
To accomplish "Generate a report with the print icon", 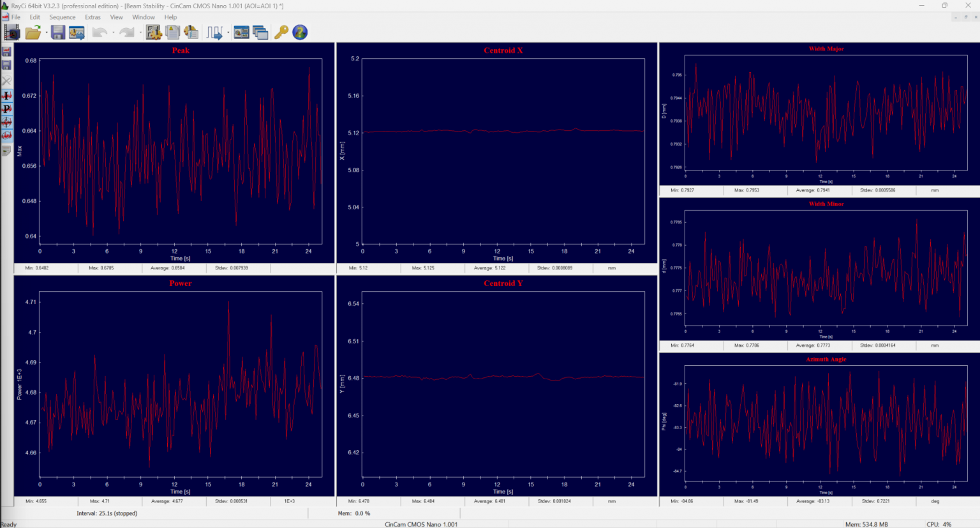I will point(191,32).
